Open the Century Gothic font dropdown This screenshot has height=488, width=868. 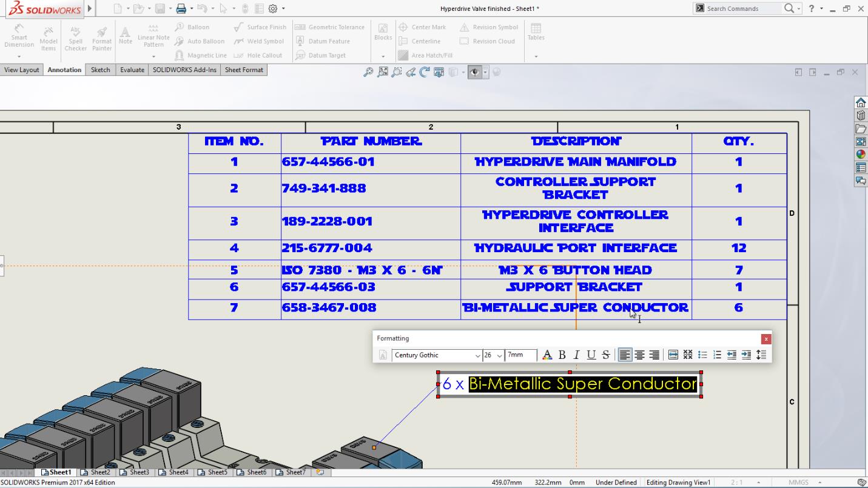click(x=479, y=355)
